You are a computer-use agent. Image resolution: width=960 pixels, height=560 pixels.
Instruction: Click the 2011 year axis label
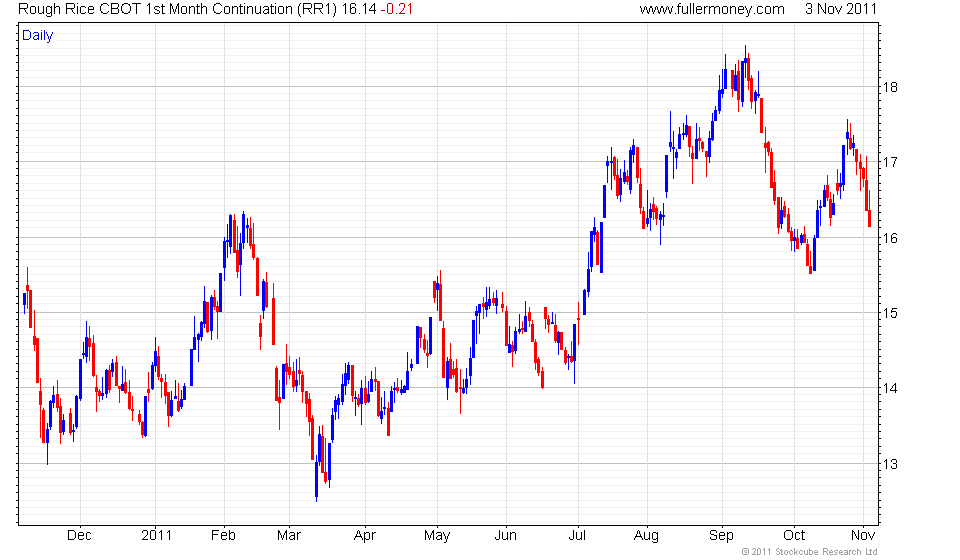click(156, 536)
